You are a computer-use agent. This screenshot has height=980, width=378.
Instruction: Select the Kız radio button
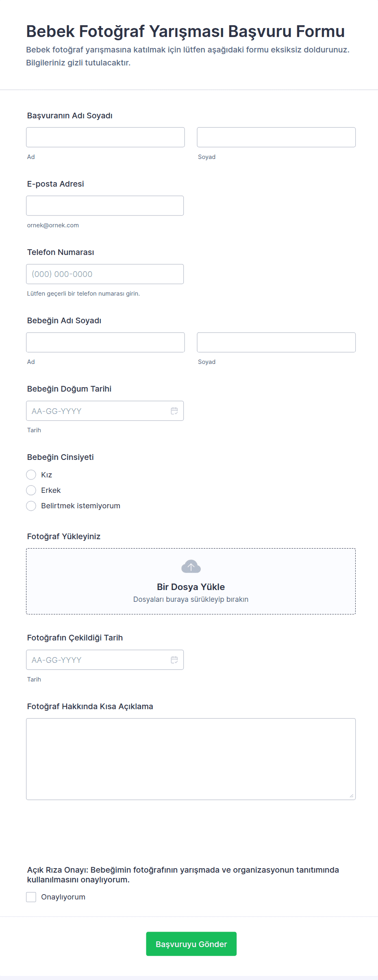[31, 475]
